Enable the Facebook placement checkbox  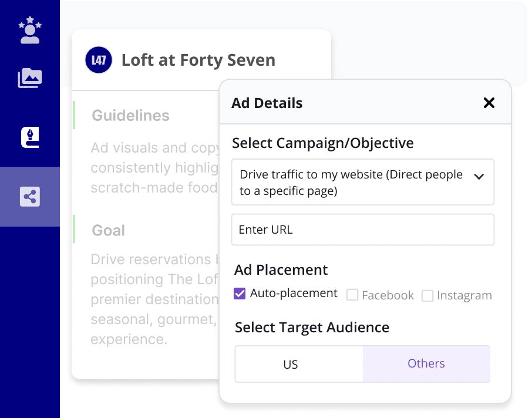pyautogui.click(x=352, y=295)
